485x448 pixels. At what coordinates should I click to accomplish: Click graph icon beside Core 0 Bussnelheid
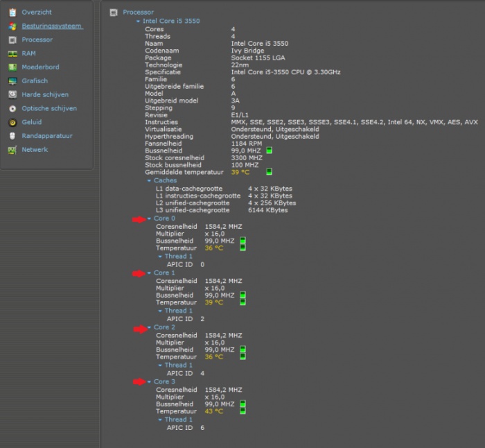point(242,241)
